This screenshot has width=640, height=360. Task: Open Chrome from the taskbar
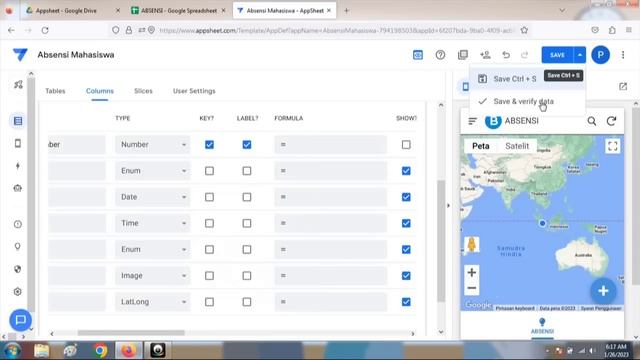tap(100, 351)
